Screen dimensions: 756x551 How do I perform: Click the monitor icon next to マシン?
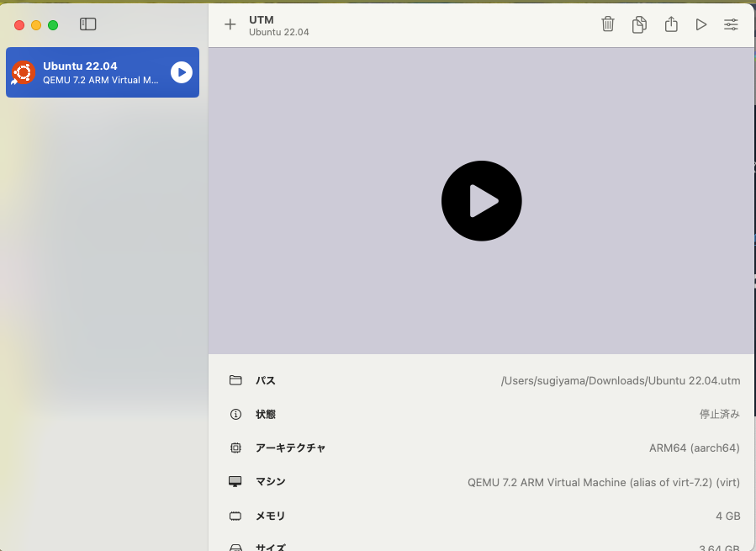(235, 481)
